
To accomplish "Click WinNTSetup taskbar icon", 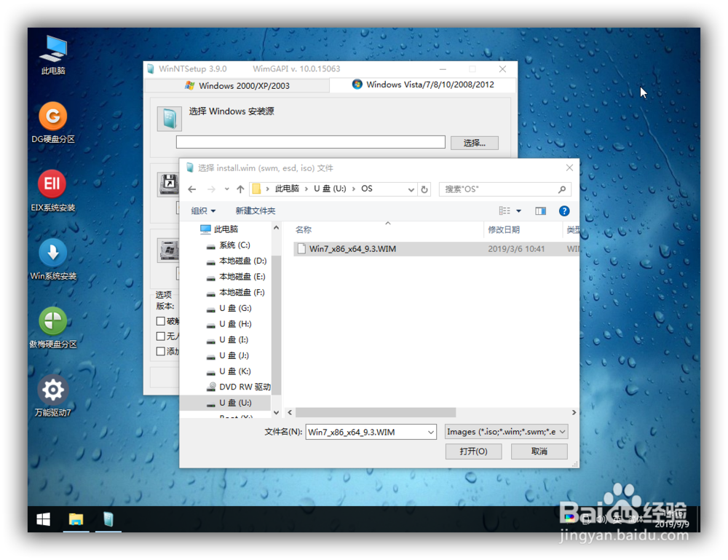I will 108,519.
